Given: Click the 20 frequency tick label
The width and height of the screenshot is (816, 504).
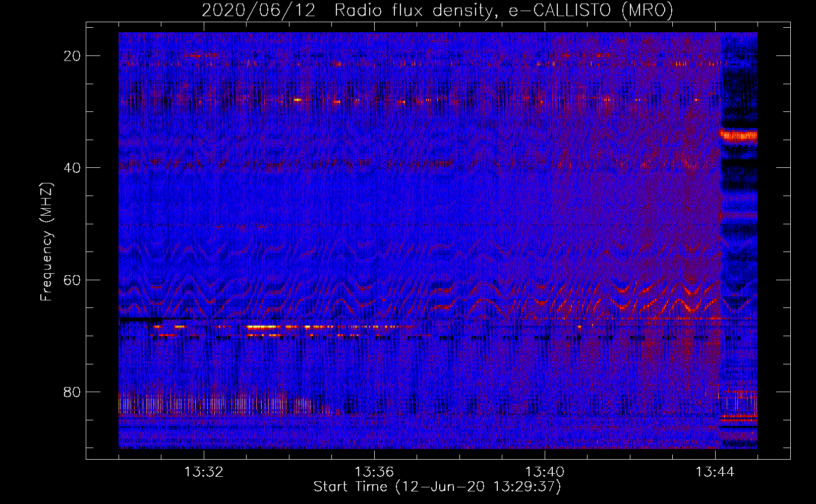Looking at the screenshot, I should [x=73, y=56].
